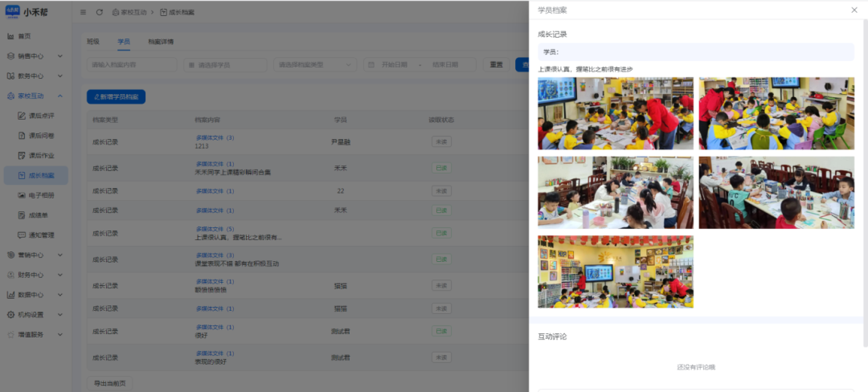This screenshot has width=868, height=392.
Task: Close the 学员档案 drawer panel
Action: tap(854, 10)
